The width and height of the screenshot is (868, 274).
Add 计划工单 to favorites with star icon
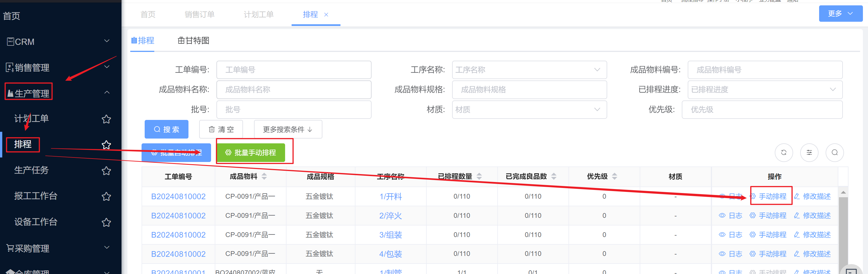[x=106, y=119]
